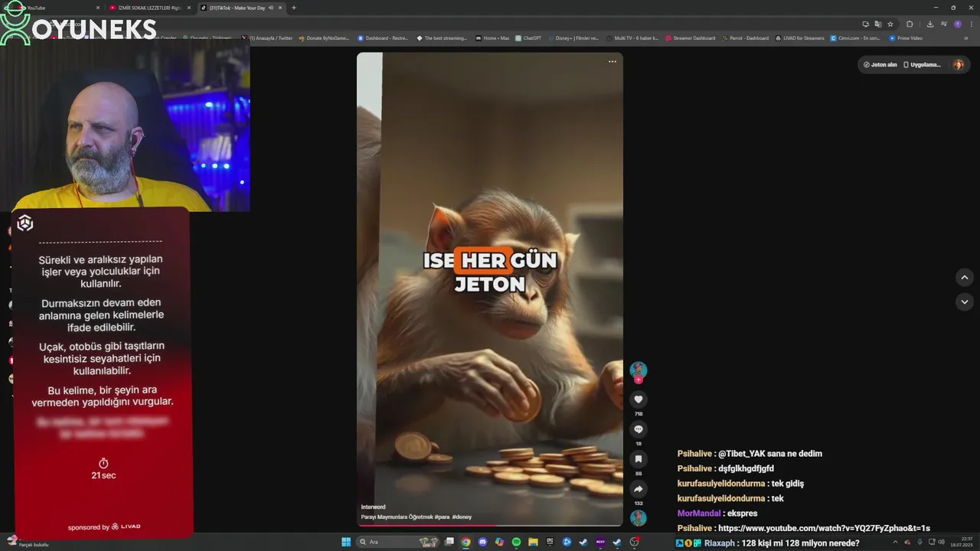Open the clock showing 22:37
Viewport: 980px width, 551px height.
click(x=962, y=542)
